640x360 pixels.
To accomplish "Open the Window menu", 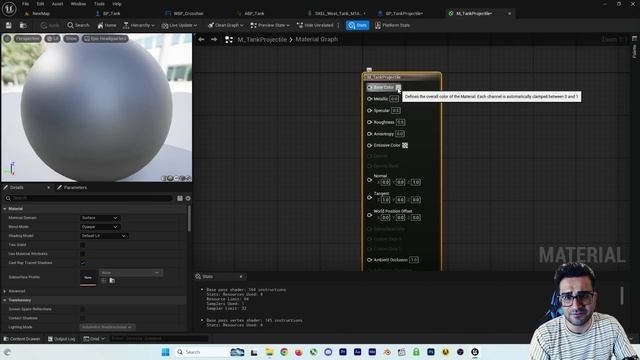I will (x=78, y=4).
